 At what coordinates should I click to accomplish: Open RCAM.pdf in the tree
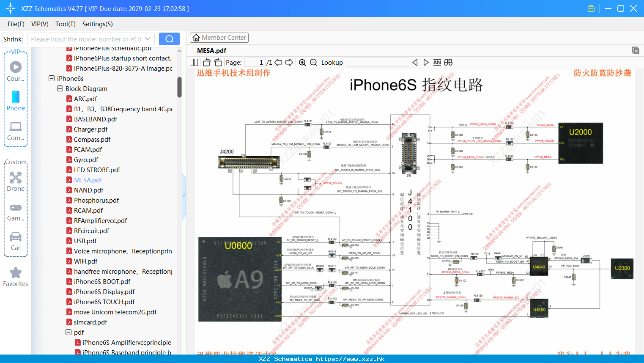(x=88, y=210)
